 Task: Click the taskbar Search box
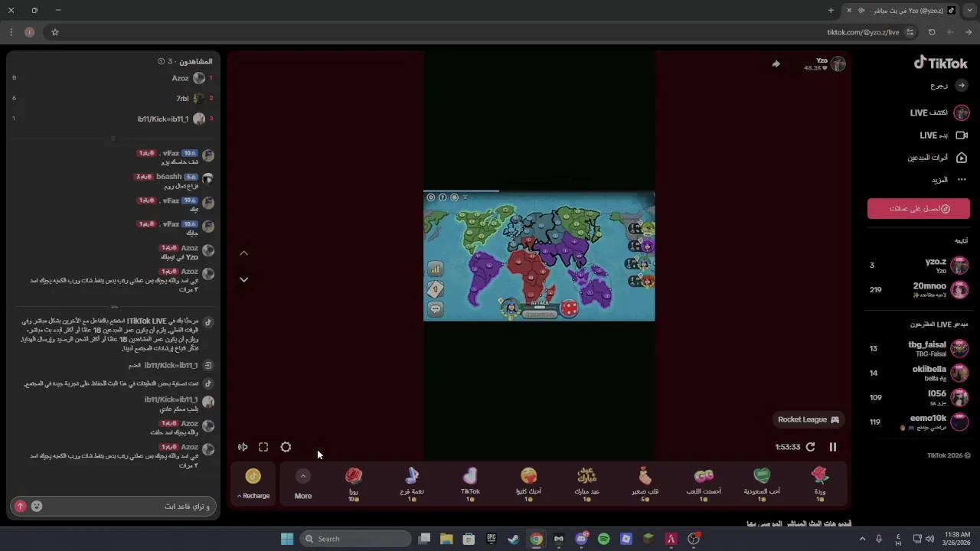click(x=356, y=539)
